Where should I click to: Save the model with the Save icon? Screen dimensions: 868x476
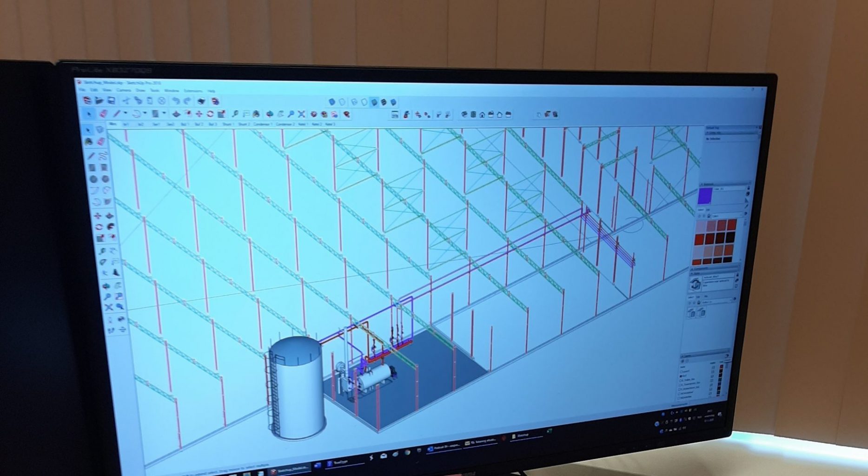pyautogui.click(x=111, y=100)
